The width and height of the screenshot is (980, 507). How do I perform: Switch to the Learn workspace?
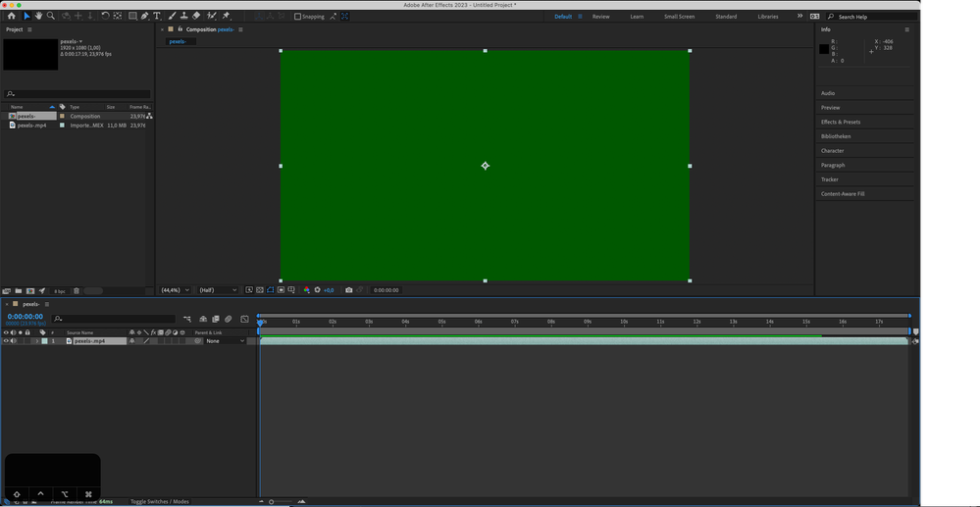click(x=637, y=17)
